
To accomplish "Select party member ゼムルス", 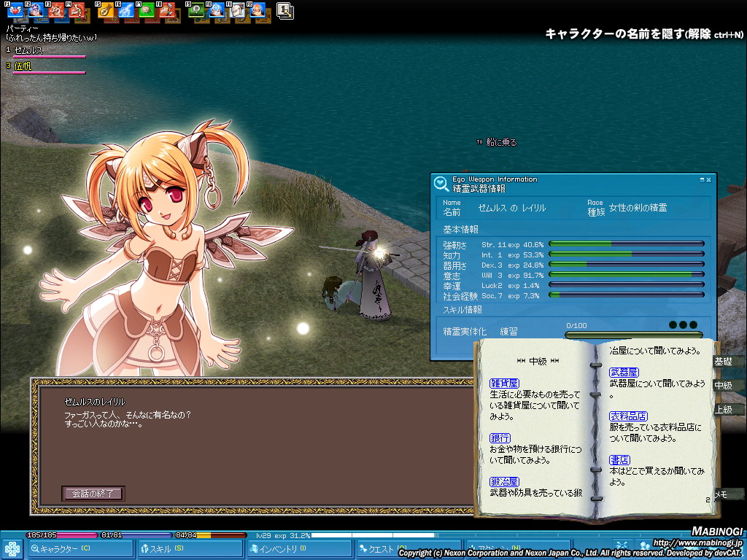I will [x=28, y=50].
